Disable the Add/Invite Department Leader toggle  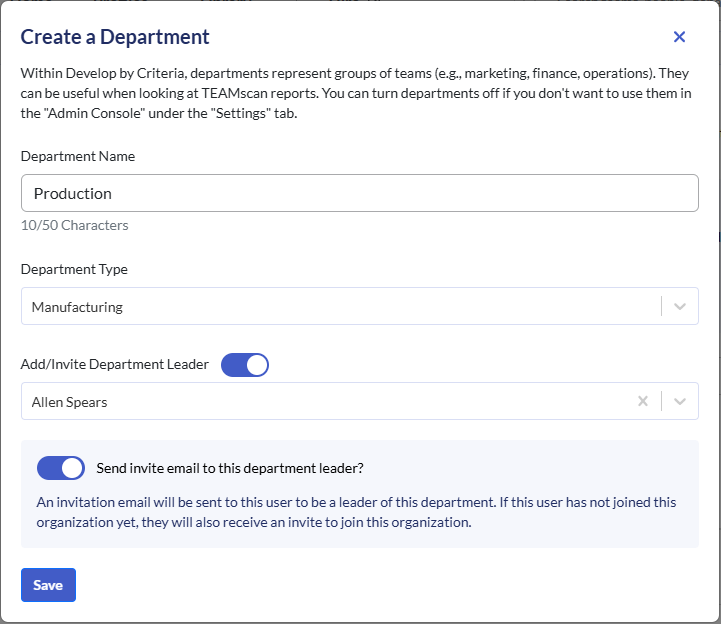click(x=245, y=365)
